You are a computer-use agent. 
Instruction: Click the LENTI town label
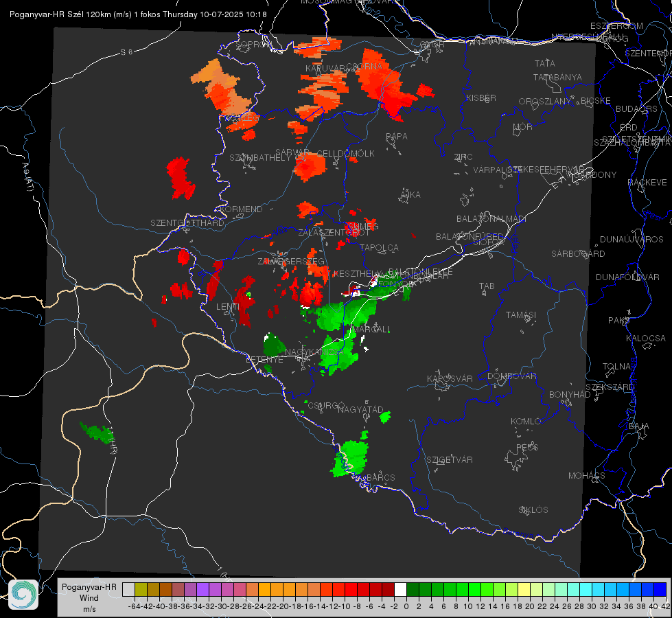pyautogui.click(x=228, y=307)
